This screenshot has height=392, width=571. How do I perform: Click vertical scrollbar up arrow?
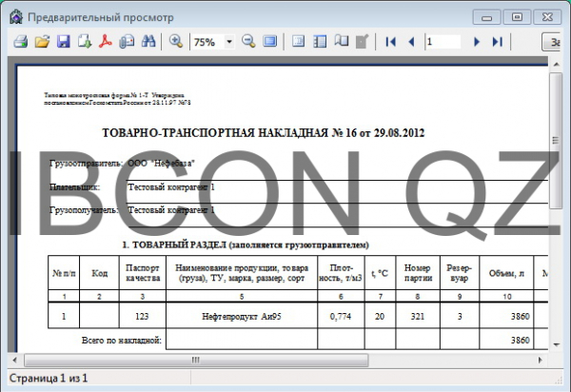click(556, 64)
